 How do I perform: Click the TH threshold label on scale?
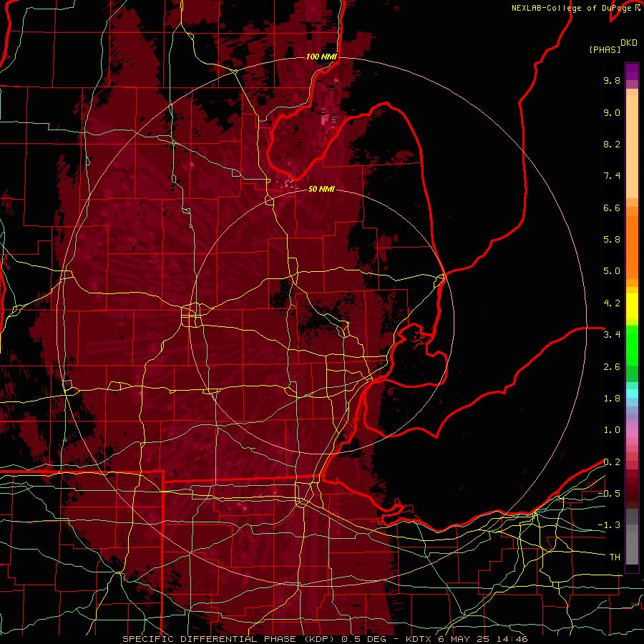615,557
